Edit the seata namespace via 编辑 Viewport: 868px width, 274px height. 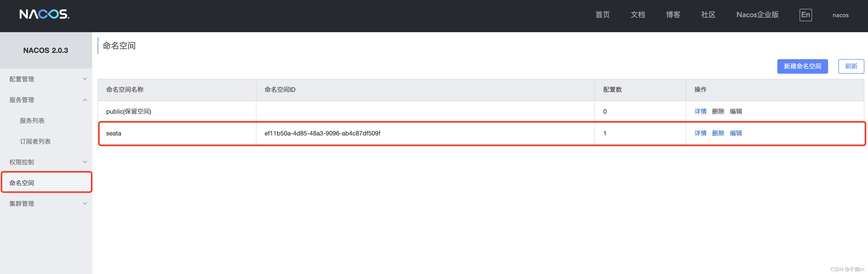point(736,133)
